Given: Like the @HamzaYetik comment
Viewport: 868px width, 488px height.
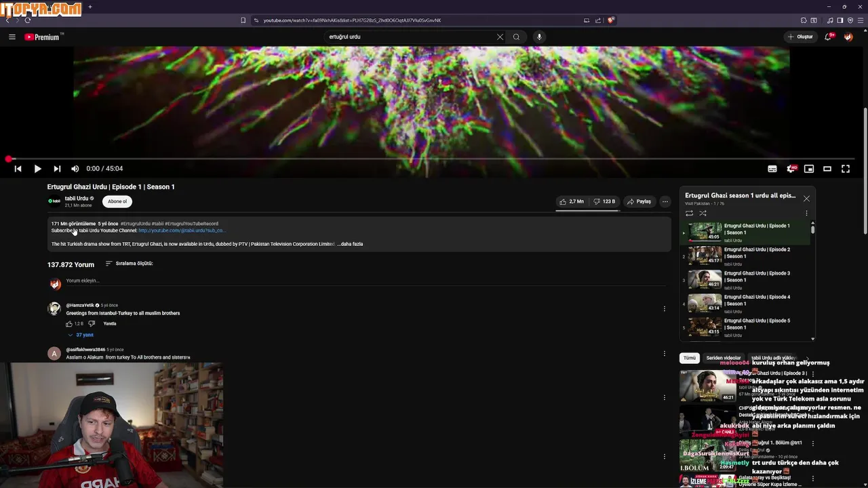Looking at the screenshot, I should pos(69,324).
